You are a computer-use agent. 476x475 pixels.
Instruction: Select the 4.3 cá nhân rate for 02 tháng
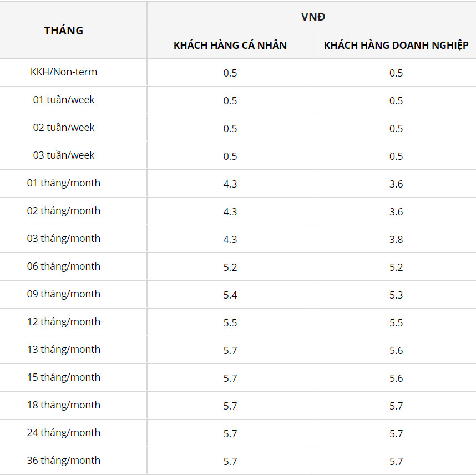(x=230, y=212)
